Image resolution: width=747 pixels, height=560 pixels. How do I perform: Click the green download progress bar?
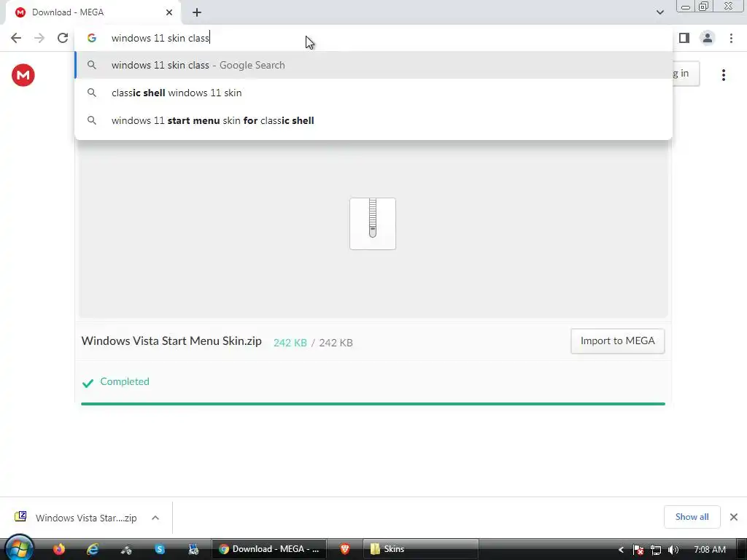(373, 404)
